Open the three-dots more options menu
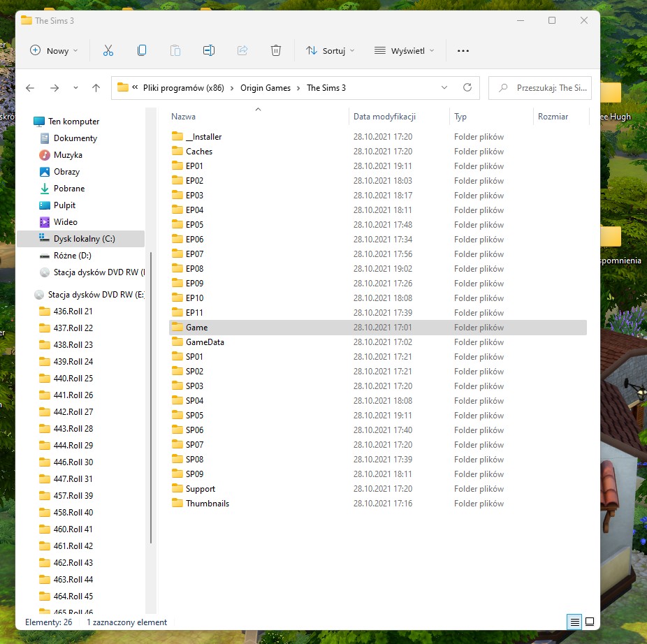647x644 pixels. [x=463, y=51]
